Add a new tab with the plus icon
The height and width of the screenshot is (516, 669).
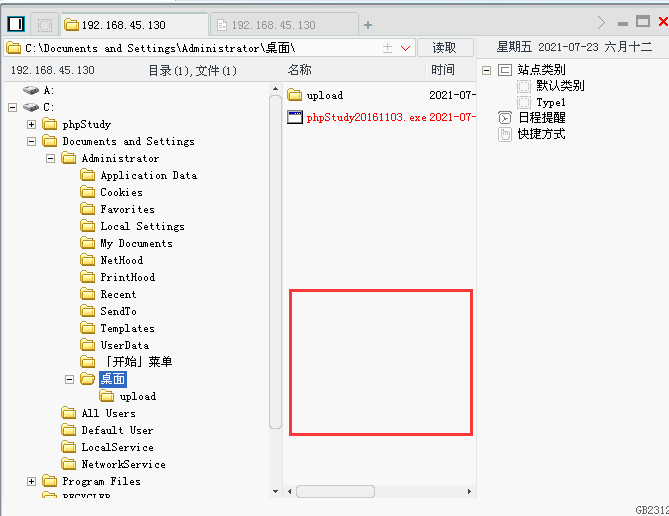368,25
